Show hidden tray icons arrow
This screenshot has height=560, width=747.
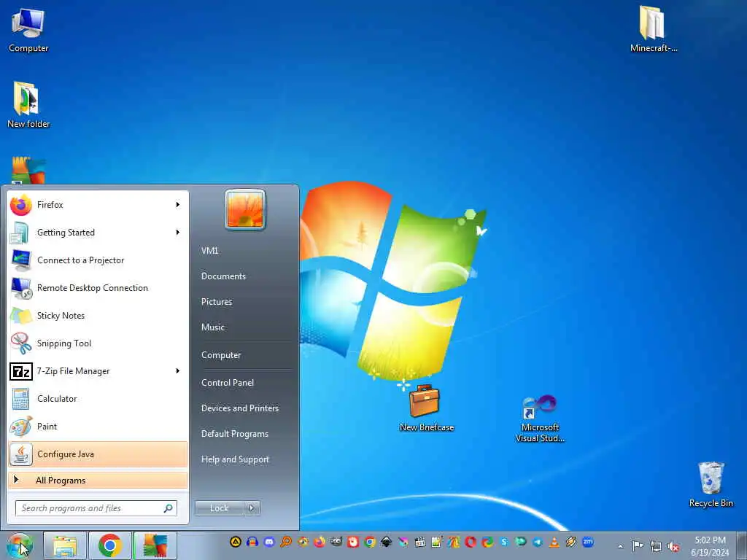[620, 546]
